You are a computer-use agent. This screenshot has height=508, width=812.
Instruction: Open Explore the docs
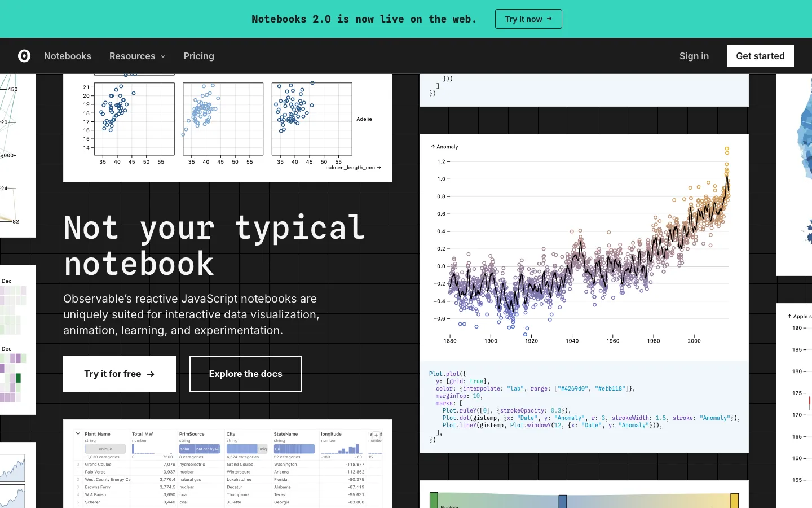246,374
